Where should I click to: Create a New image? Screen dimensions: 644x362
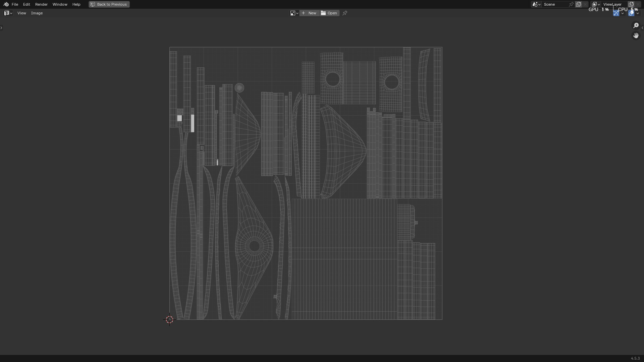point(309,13)
